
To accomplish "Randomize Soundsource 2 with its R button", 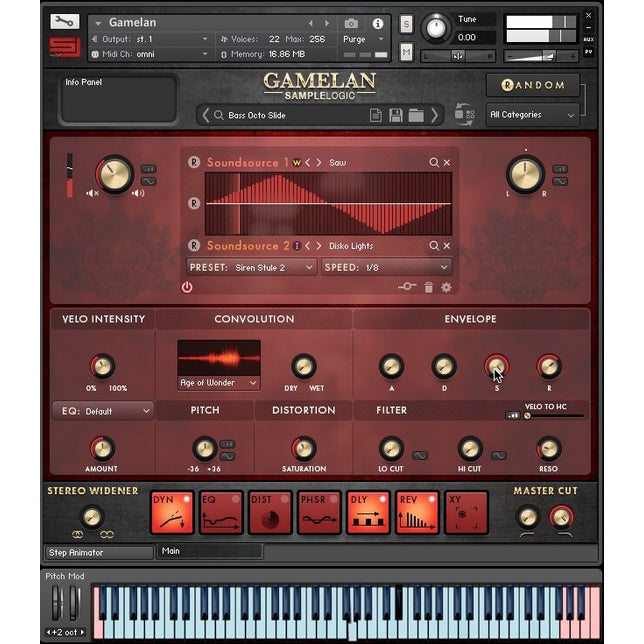I will pos(194,245).
